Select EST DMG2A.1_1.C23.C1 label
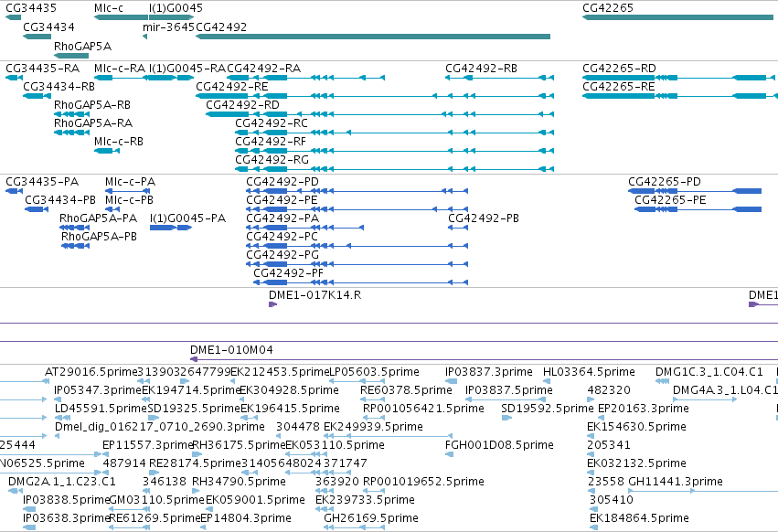The image size is (778, 532). click(x=61, y=482)
